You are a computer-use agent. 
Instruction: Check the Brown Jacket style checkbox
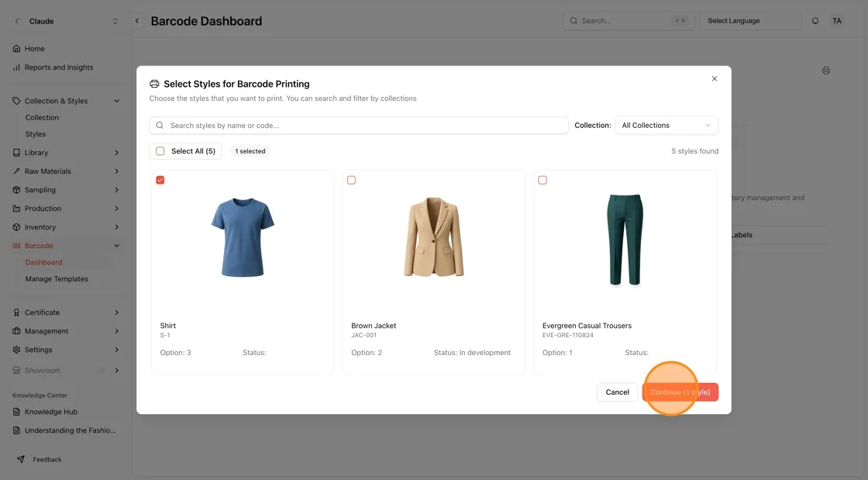point(352,180)
